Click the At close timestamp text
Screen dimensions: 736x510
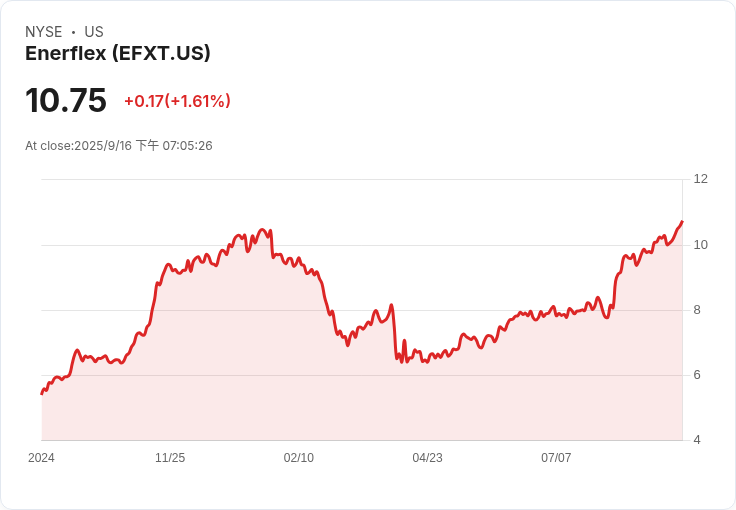(x=119, y=146)
